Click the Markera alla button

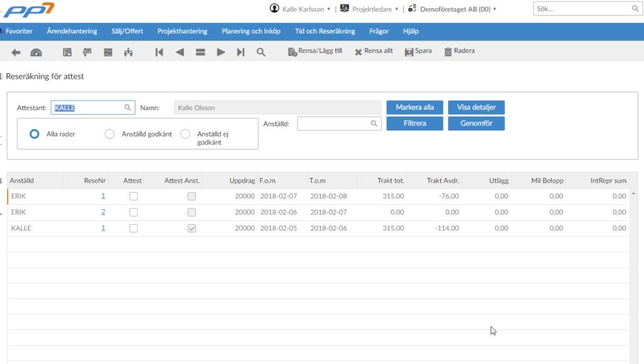click(x=415, y=107)
